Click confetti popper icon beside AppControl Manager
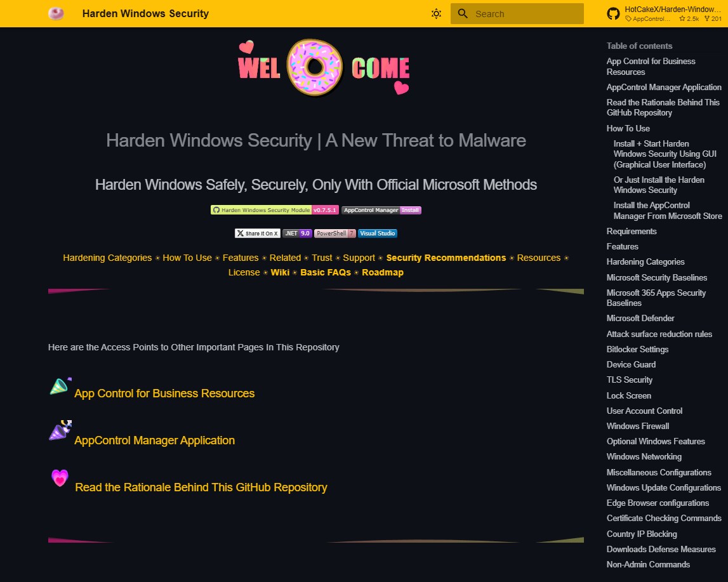Image resolution: width=728 pixels, height=582 pixels. coord(60,430)
